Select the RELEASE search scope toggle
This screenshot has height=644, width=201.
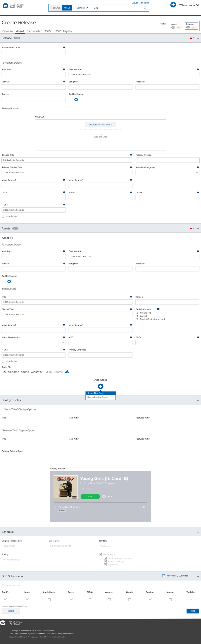click(56, 8)
